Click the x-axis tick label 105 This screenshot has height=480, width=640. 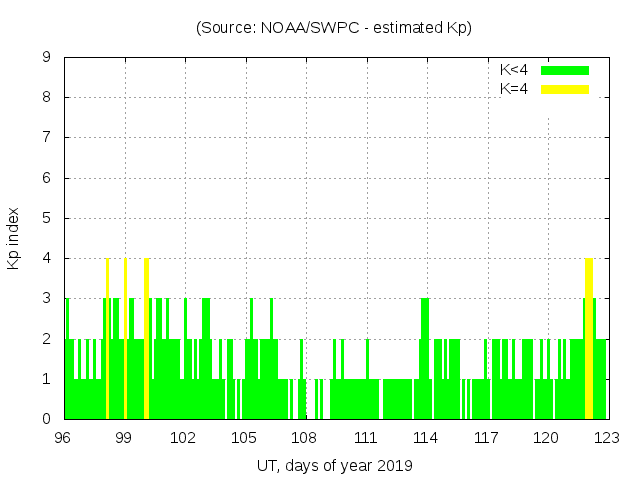(x=245, y=437)
